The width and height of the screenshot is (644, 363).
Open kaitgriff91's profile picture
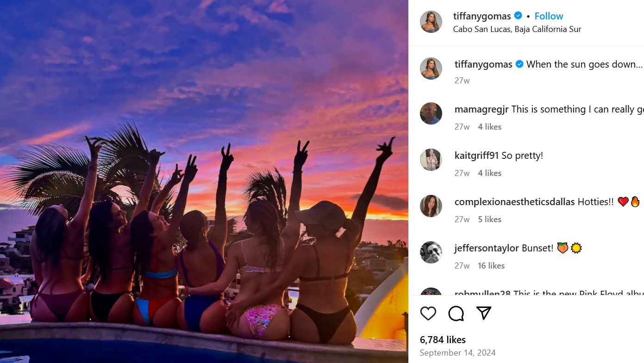click(431, 160)
